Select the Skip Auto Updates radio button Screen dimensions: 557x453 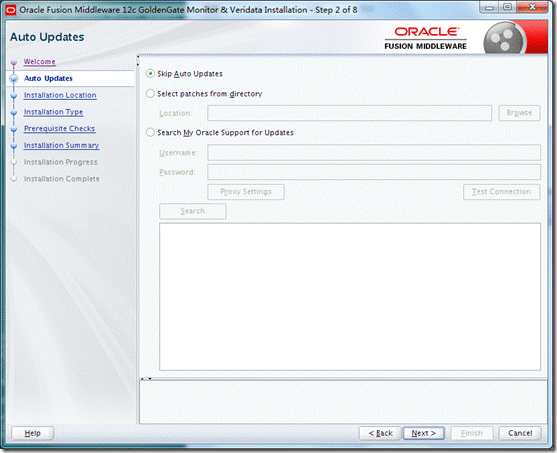pyautogui.click(x=150, y=74)
